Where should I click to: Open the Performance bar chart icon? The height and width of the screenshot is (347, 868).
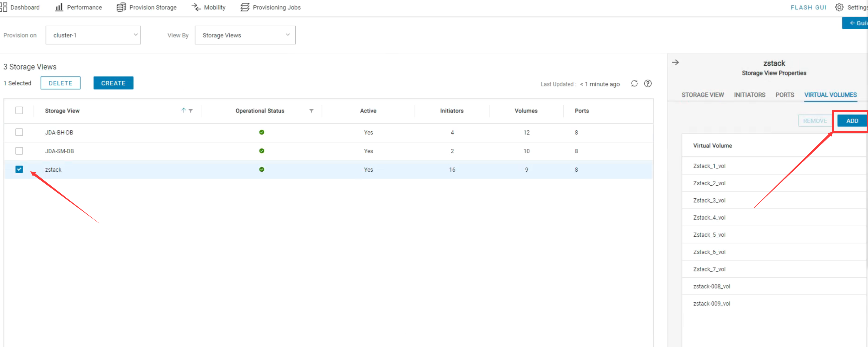pyautogui.click(x=59, y=7)
